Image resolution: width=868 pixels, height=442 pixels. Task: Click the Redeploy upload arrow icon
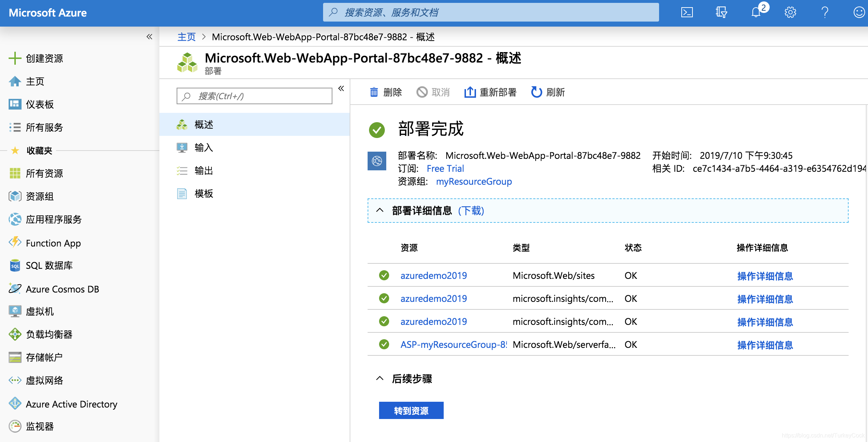click(x=470, y=92)
